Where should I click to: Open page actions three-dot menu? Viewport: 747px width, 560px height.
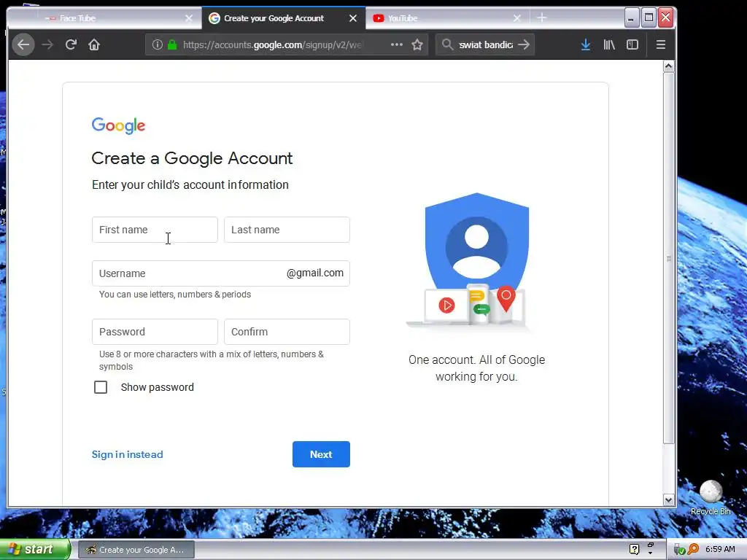pyautogui.click(x=396, y=44)
